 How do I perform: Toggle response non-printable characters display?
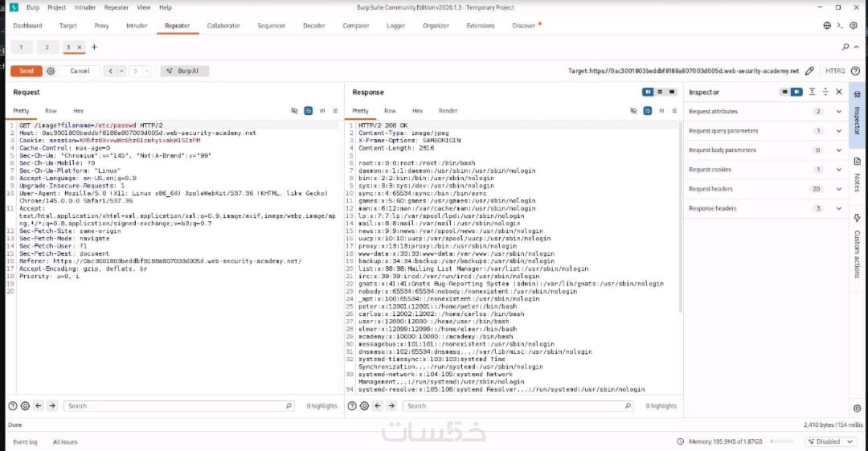[661, 111]
